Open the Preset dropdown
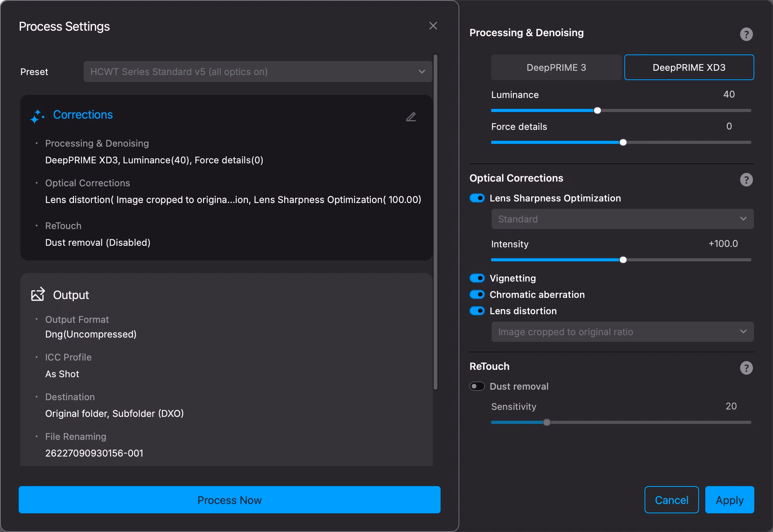Viewport: 773px width, 532px height. click(258, 72)
